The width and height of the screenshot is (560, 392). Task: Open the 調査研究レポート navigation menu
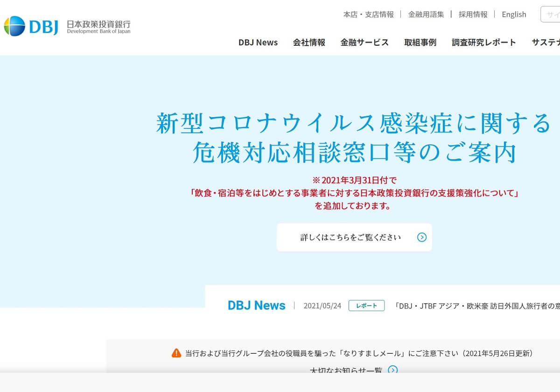(483, 42)
